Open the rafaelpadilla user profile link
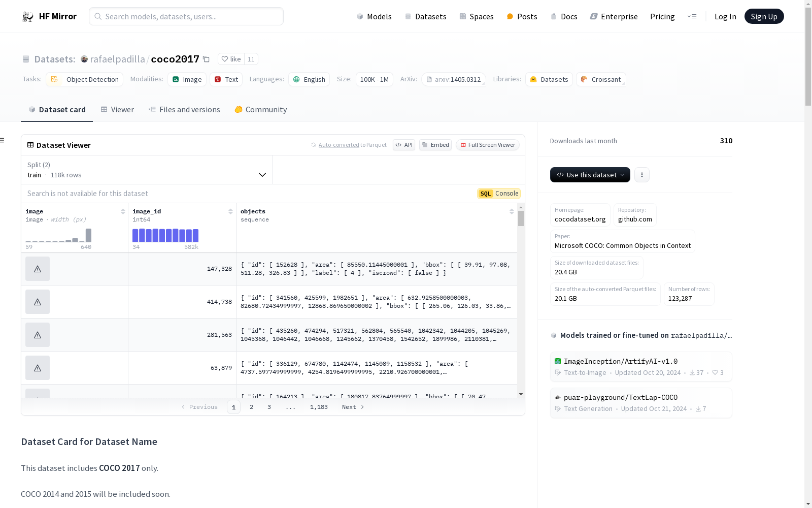This screenshot has height=508, width=812. pyautogui.click(x=117, y=59)
